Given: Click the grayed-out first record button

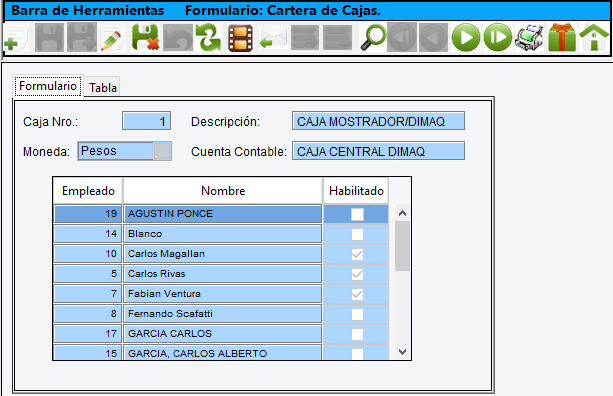Looking at the screenshot, I should tap(402, 38).
